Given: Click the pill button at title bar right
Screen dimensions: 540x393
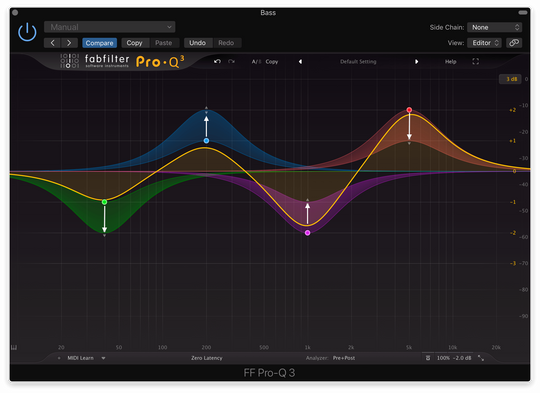Looking at the screenshot, I should coord(523,13).
